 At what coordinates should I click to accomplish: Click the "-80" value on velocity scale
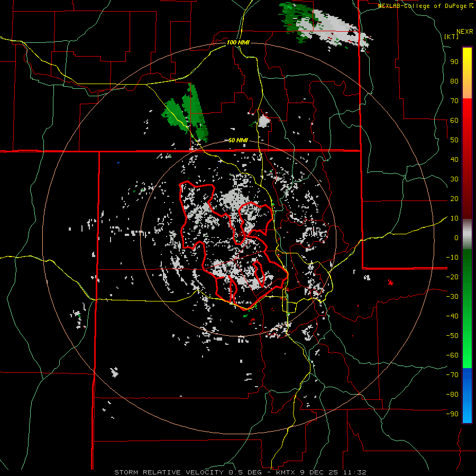coord(452,395)
